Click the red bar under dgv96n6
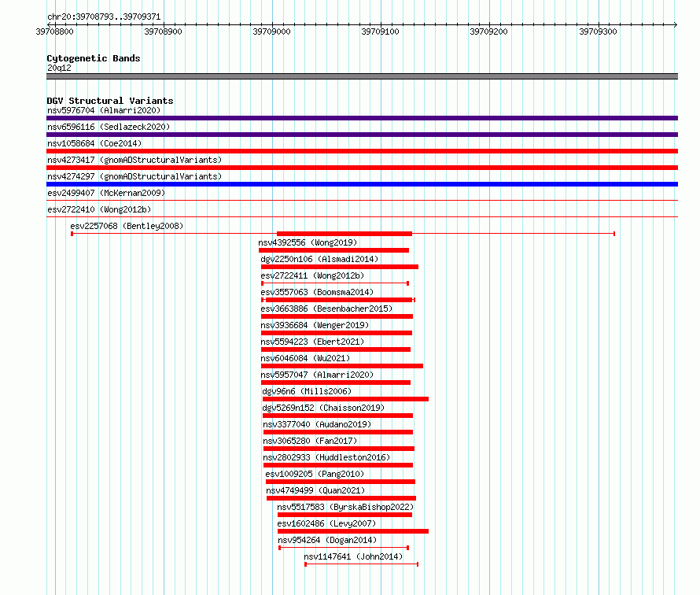Viewport: 700px width, 595px height. (x=345, y=399)
